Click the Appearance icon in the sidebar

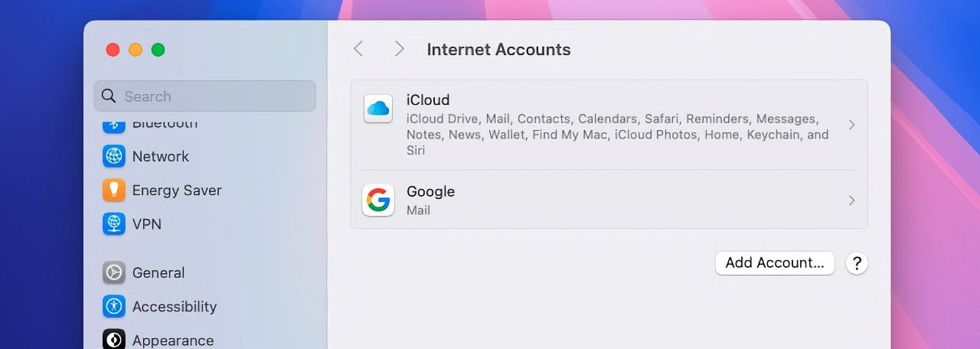pyautogui.click(x=114, y=339)
